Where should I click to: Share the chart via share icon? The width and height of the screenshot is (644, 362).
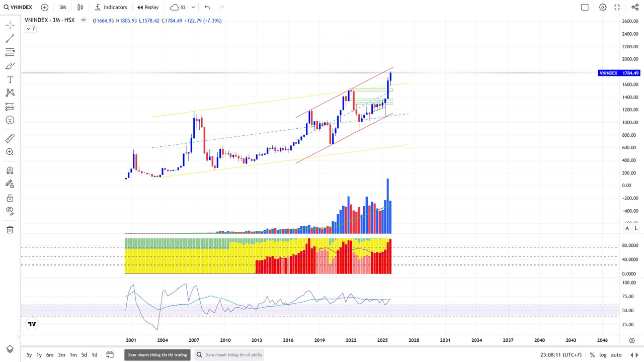[x=635, y=8]
